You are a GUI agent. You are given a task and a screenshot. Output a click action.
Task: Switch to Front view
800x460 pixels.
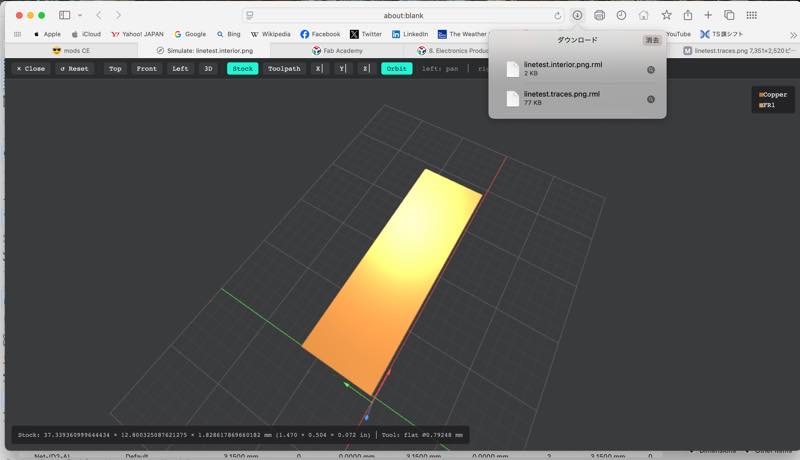(146, 68)
